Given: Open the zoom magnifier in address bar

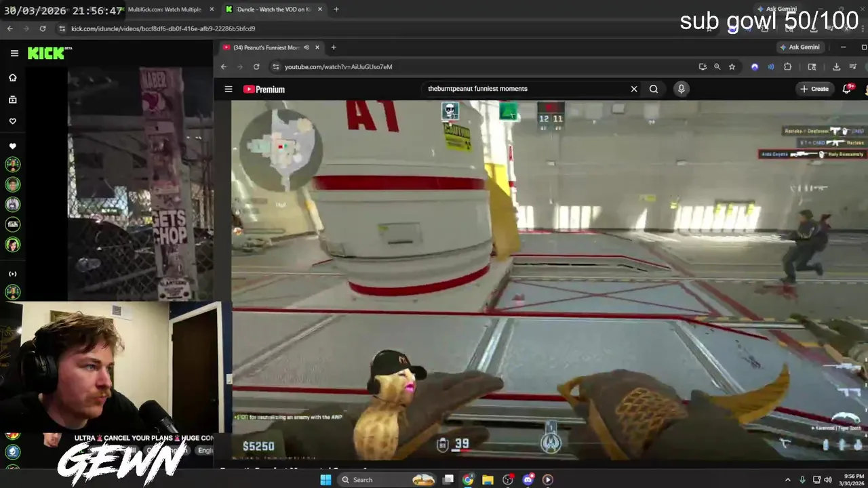Looking at the screenshot, I should (717, 66).
